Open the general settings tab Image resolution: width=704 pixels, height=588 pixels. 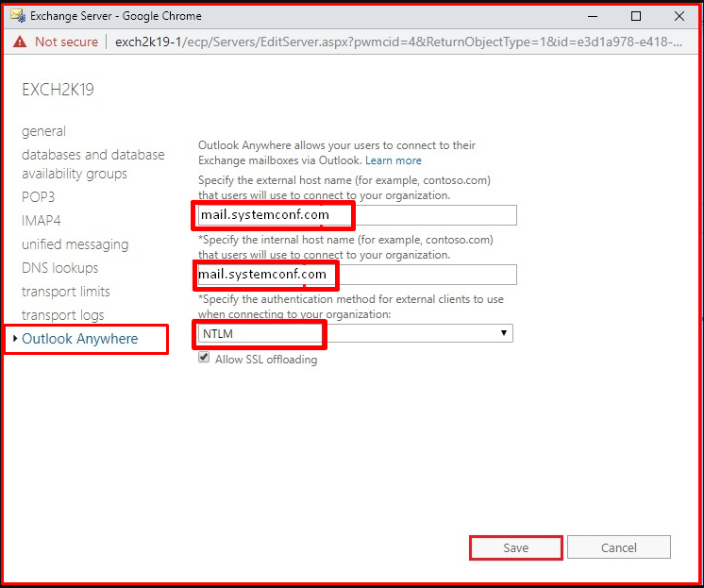[x=43, y=131]
